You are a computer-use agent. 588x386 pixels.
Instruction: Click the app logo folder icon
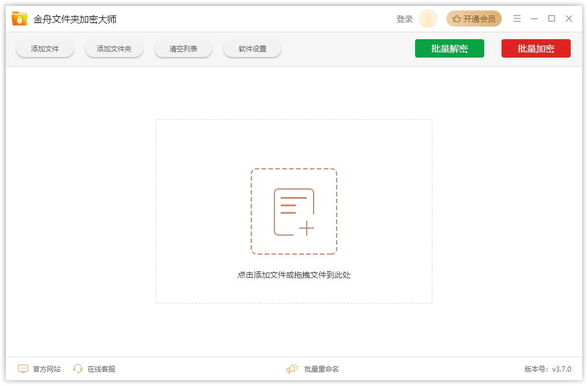coord(20,18)
